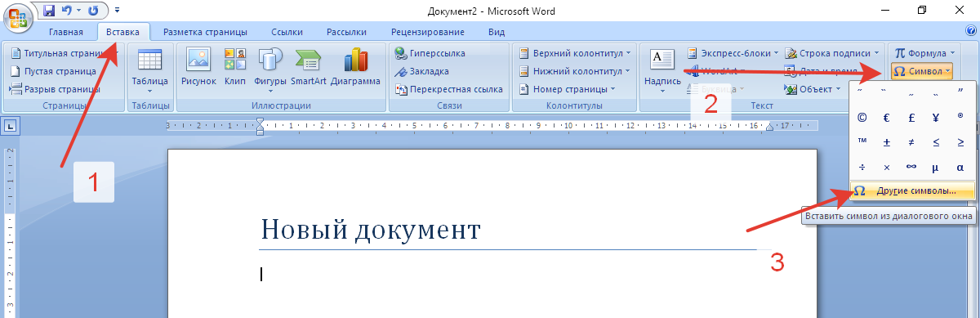The height and width of the screenshot is (318, 980).
Task: Insert the not-equal ≠ symbol
Action: pyautogui.click(x=911, y=142)
